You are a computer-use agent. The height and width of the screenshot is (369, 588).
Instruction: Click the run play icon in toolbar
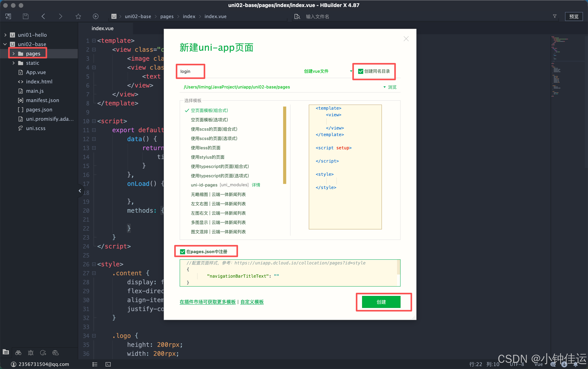click(96, 16)
